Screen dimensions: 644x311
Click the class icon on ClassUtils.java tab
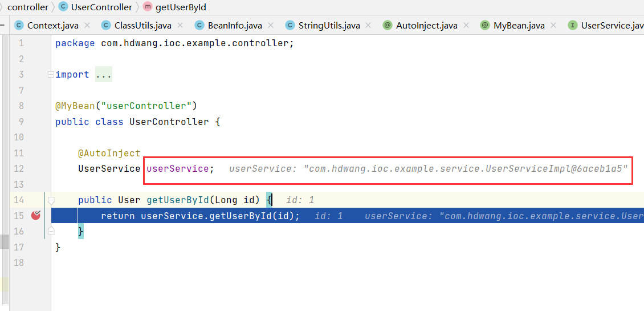tap(107, 26)
